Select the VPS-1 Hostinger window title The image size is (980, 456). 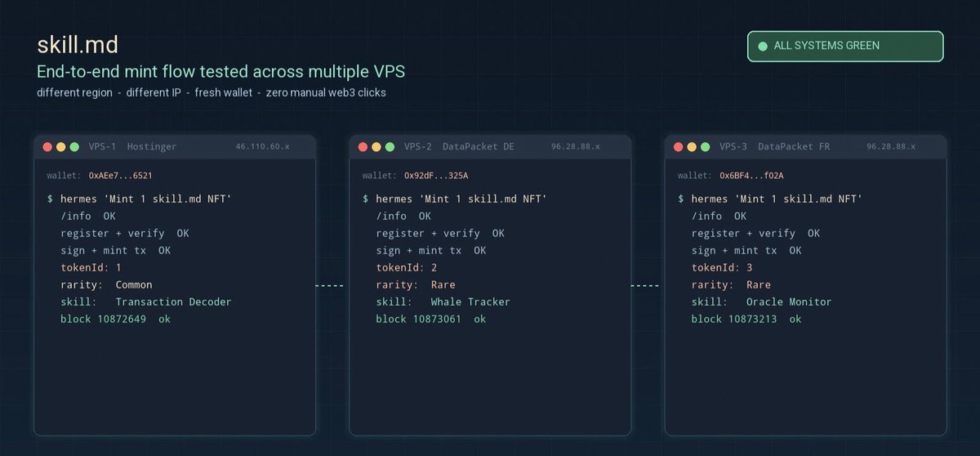pyautogui.click(x=132, y=147)
